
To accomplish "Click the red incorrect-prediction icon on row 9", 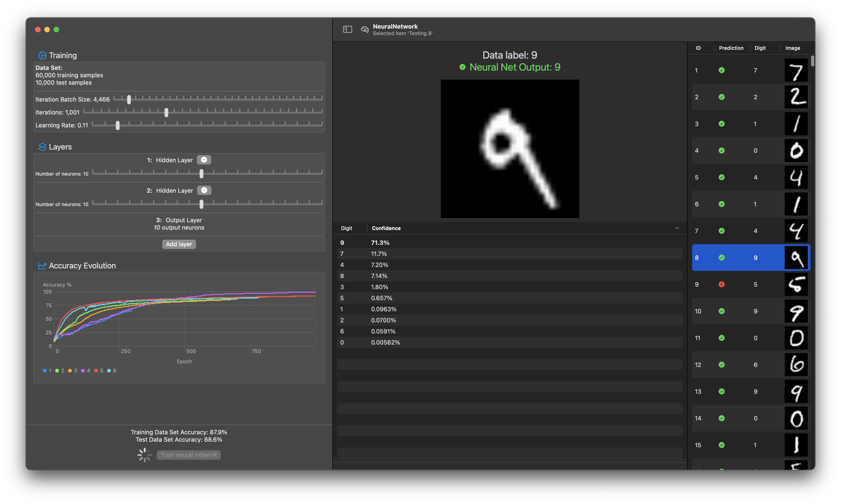I will click(x=721, y=284).
